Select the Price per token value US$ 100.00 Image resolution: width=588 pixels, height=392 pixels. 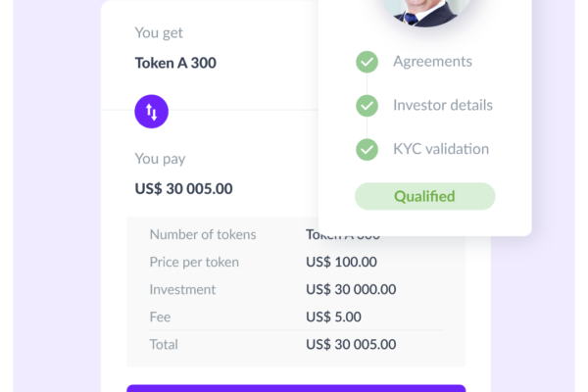[x=341, y=262]
